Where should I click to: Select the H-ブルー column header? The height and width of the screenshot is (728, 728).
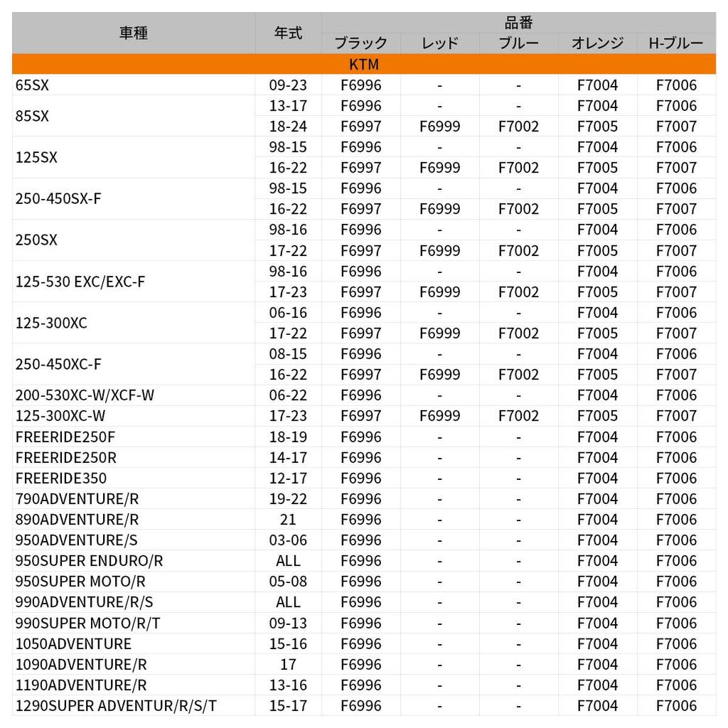tap(676, 43)
